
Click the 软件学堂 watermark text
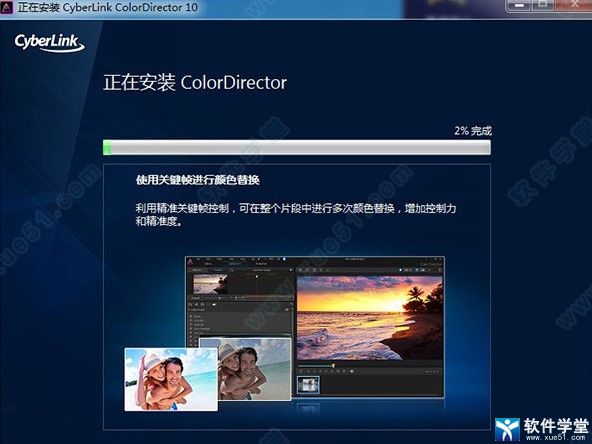(x=556, y=426)
